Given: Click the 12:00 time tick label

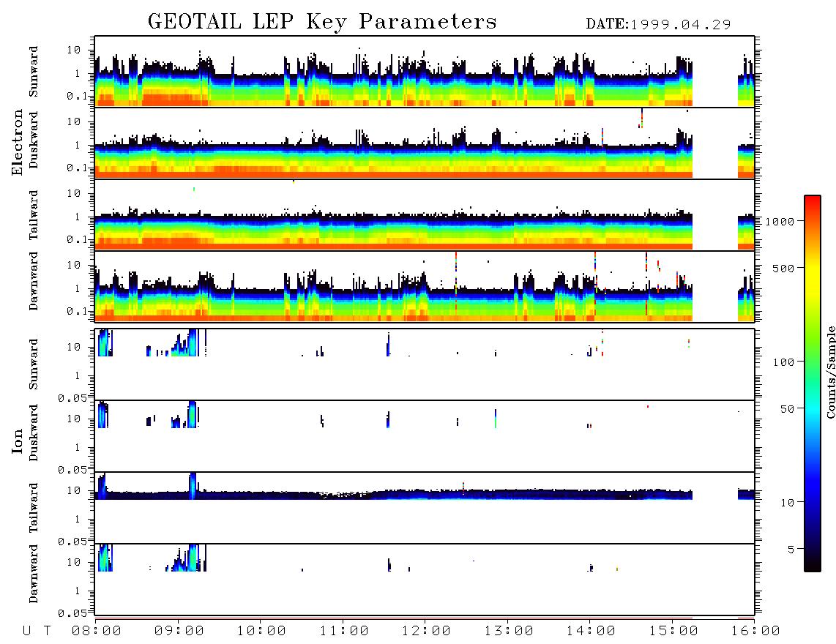Looking at the screenshot, I should click(426, 632).
